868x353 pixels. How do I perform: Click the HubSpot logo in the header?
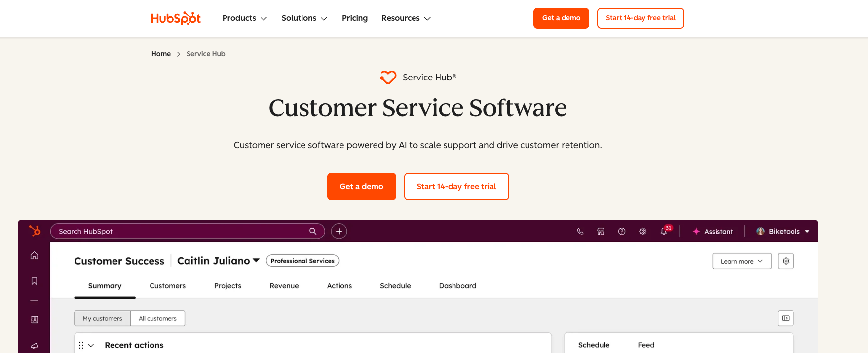176,18
